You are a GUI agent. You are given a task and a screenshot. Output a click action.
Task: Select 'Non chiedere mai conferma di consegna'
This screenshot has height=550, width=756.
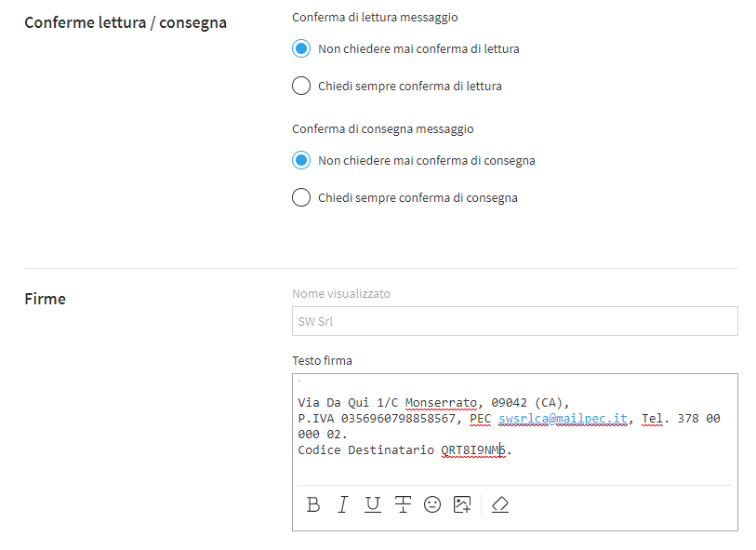tap(301, 160)
